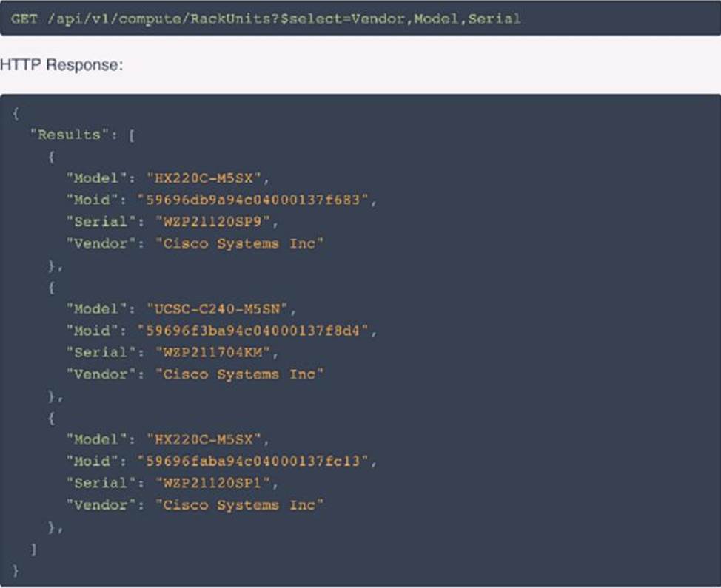Click the last result's "Cisco Systems Inc" vendor
The width and height of the screenshot is (721, 588).
point(239,504)
